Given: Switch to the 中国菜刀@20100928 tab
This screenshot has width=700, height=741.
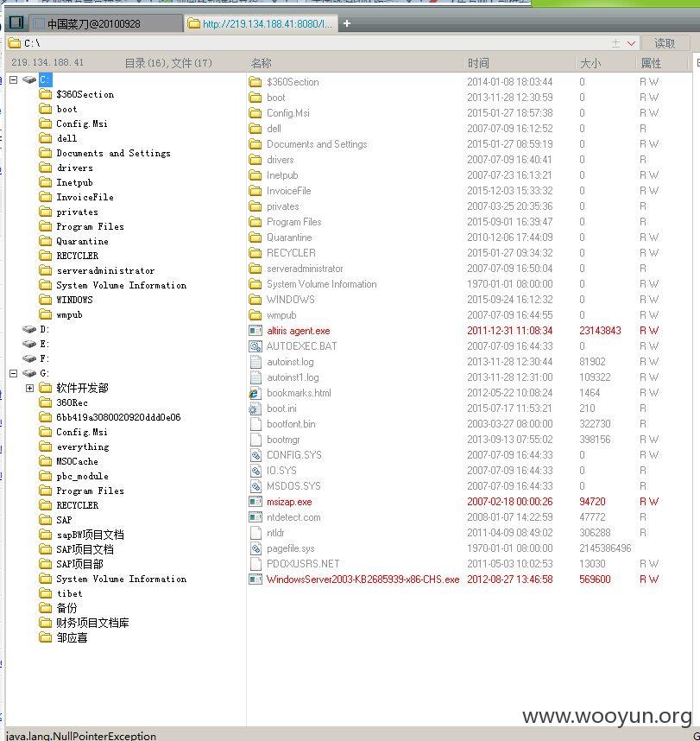Looking at the screenshot, I should (106, 23).
